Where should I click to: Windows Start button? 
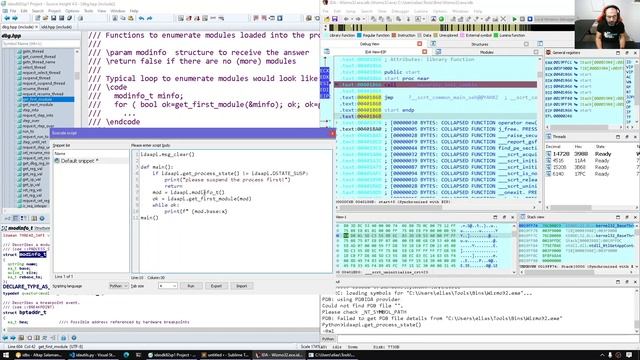6,355
